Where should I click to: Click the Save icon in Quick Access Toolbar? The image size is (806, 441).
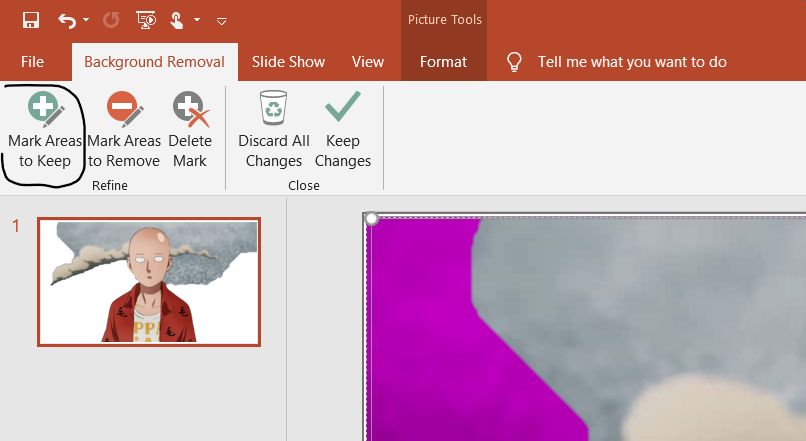31,21
